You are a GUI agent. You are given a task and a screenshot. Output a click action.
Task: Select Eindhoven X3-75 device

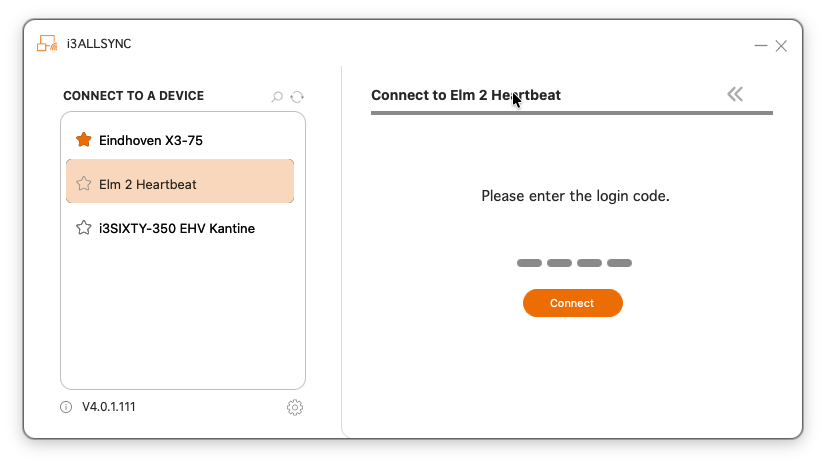tap(151, 140)
